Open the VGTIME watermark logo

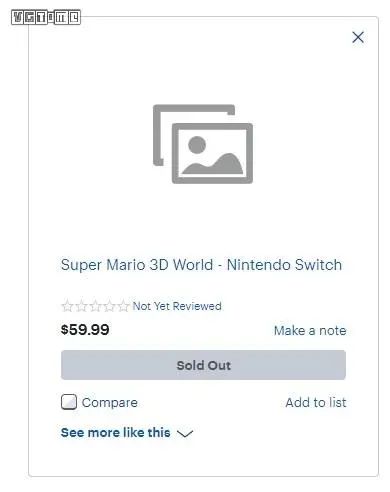click(x=46, y=17)
